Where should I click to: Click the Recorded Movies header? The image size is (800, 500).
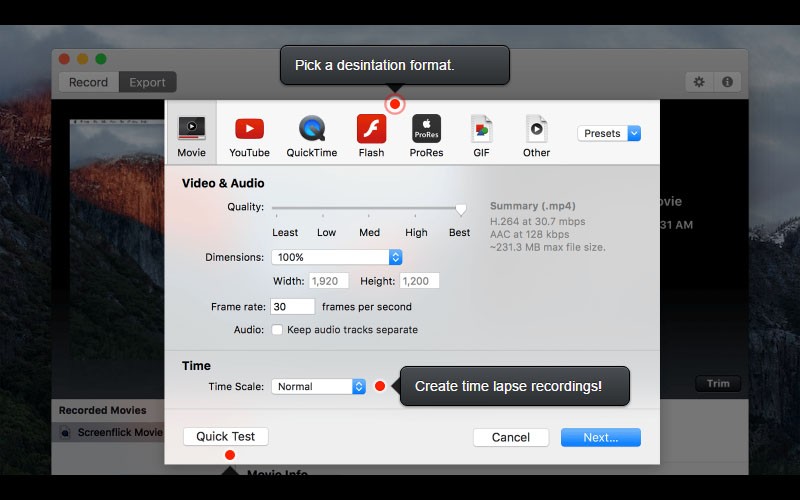click(x=103, y=410)
